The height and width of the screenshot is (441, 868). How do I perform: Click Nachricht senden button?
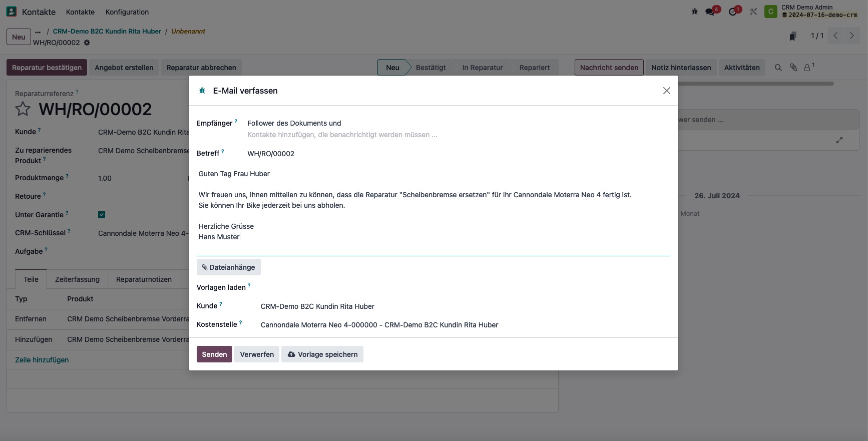tap(609, 68)
